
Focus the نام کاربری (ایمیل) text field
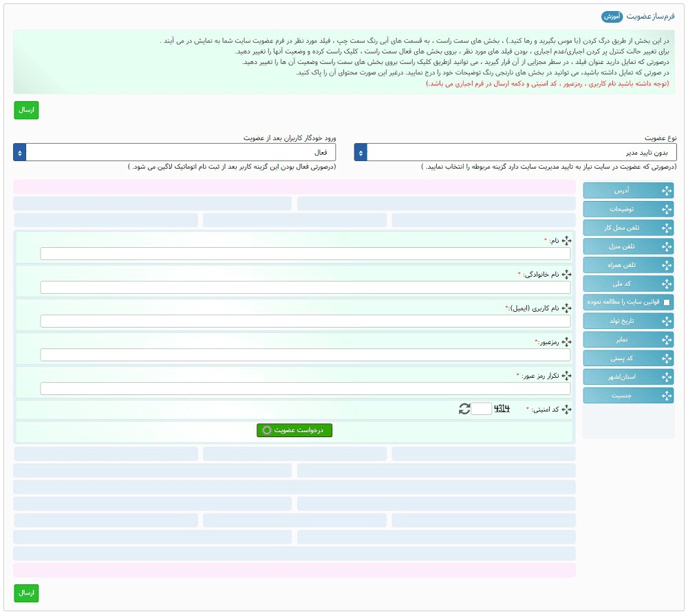[305, 321]
